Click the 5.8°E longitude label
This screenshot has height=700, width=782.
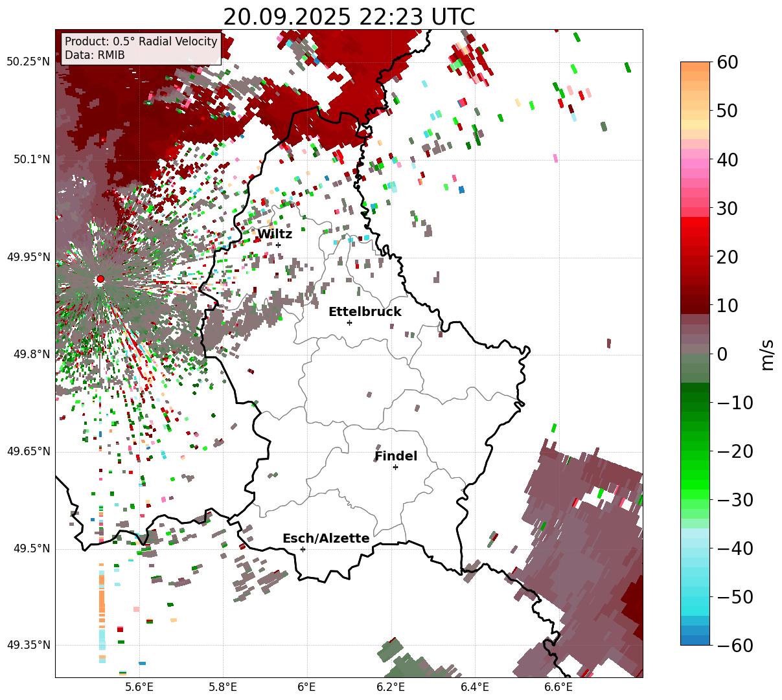click(224, 686)
